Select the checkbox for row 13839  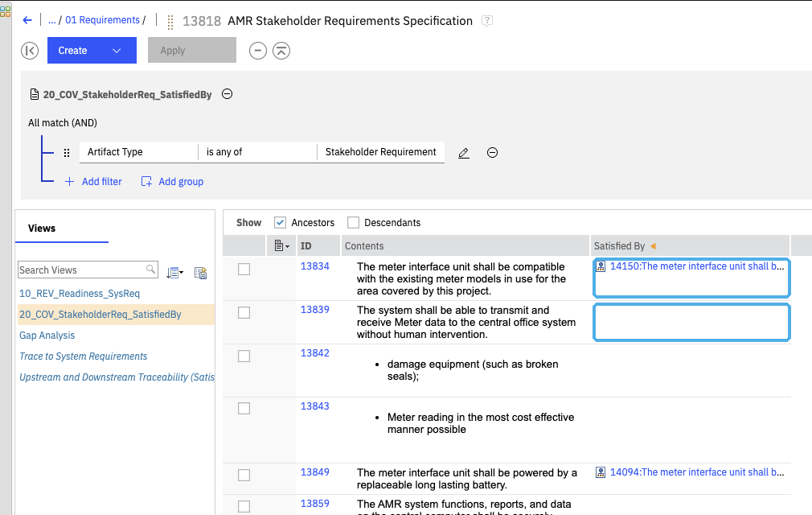pos(244,313)
